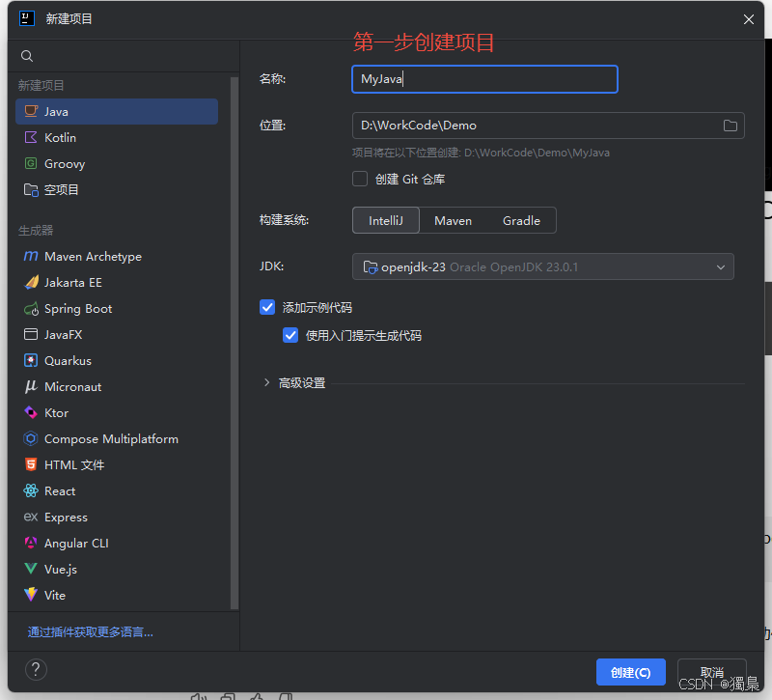Click inside the 名称 input field
The image size is (772, 700).
482,79
